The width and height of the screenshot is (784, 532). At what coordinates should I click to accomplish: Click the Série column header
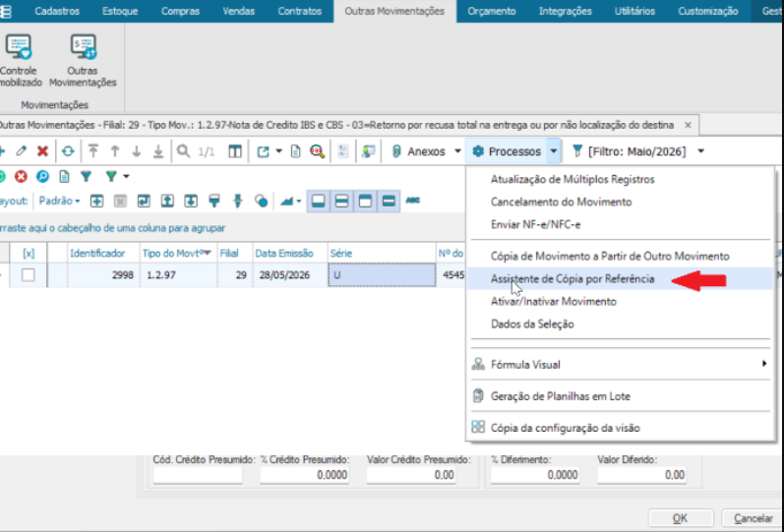click(x=382, y=254)
